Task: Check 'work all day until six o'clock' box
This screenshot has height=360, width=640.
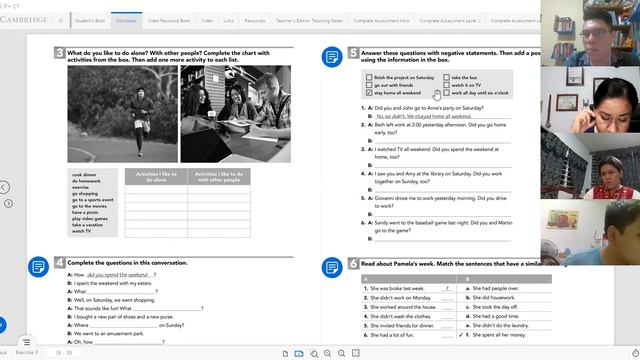Action: point(447,93)
